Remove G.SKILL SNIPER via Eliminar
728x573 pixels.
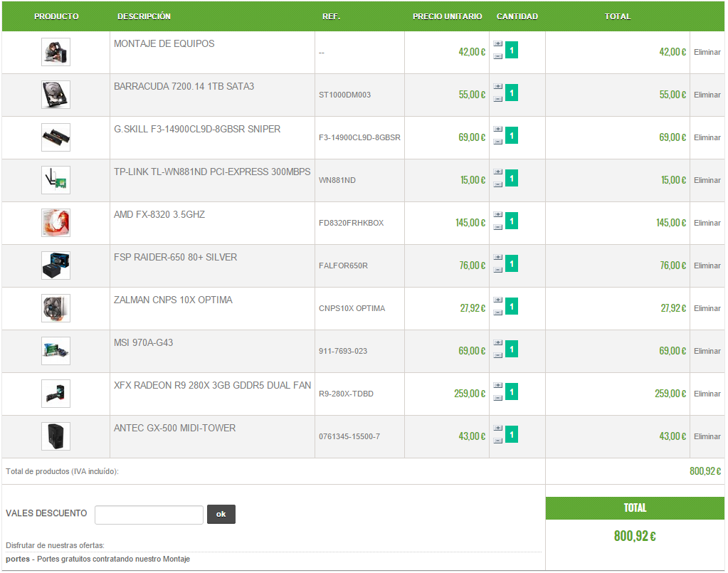pyautogui.click(x=707, y=137)
